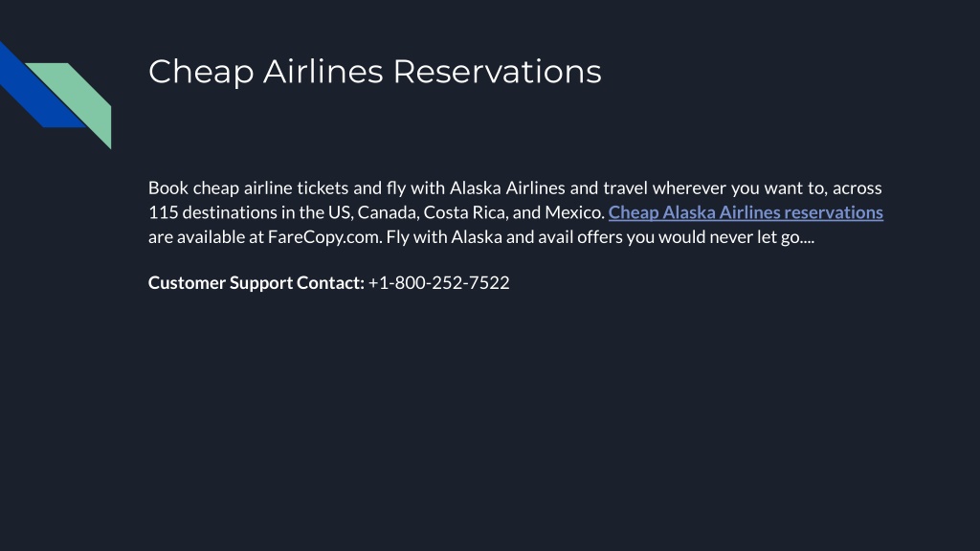Click the Customer Support Contact bold label
The height and width of the screenshot is (551, 980).
pos(256,283)
